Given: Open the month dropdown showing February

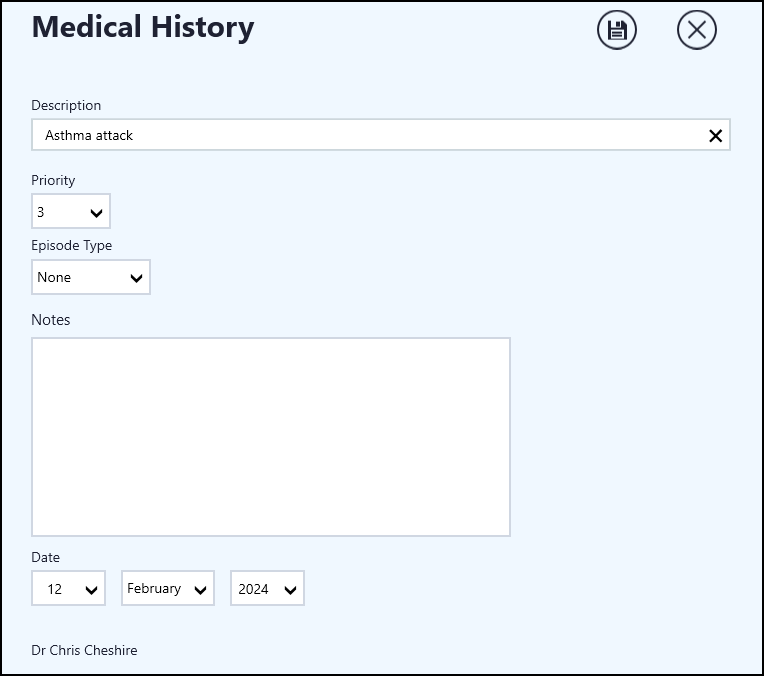Looking at the screenshot, I should coord(168,589).
